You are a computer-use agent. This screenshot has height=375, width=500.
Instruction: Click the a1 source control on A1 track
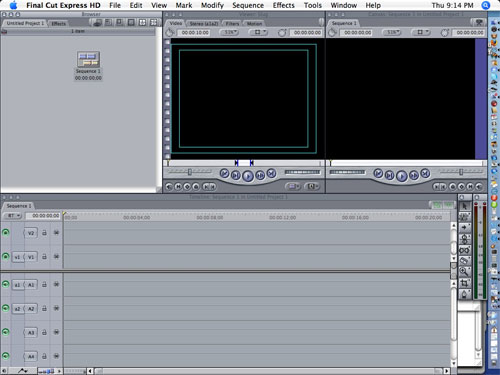click(x=18, y=285)
